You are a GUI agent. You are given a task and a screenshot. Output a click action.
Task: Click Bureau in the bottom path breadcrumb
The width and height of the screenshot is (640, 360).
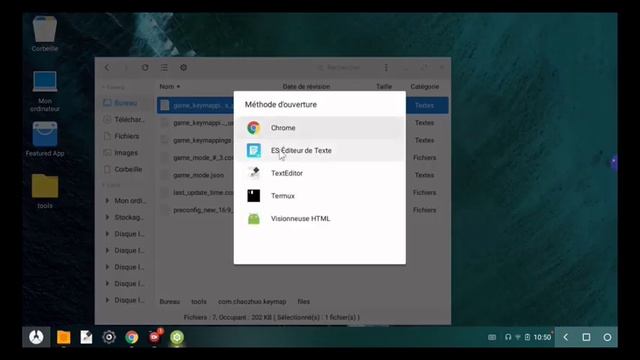pos(169,302)
